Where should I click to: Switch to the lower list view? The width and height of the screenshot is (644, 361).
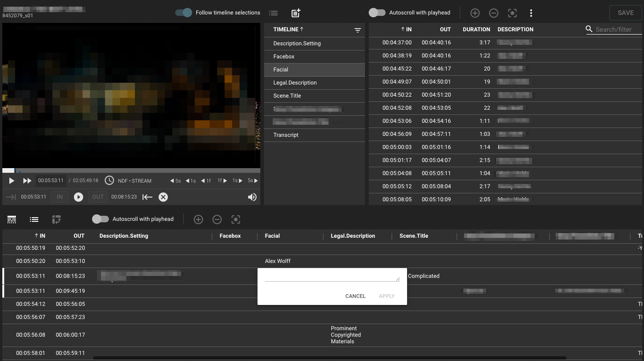(34, 219)
